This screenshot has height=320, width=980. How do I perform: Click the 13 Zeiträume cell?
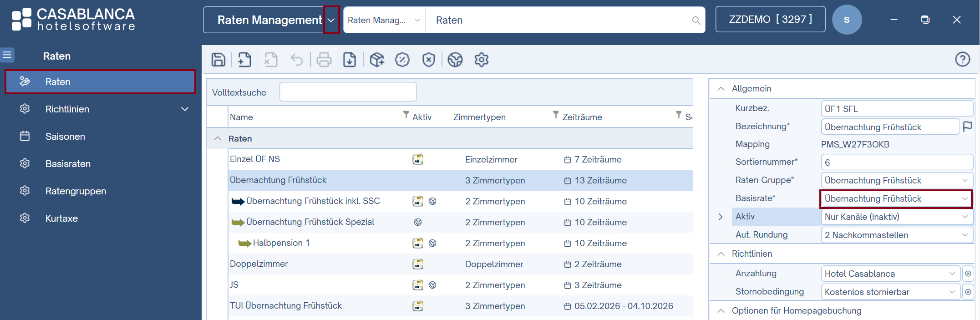595,180
